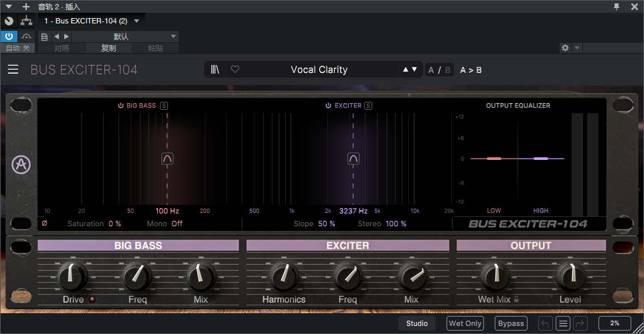Viewport: 644px width, 334px height.
Task: Open the host preset file icon
Action: pos(44,37)
